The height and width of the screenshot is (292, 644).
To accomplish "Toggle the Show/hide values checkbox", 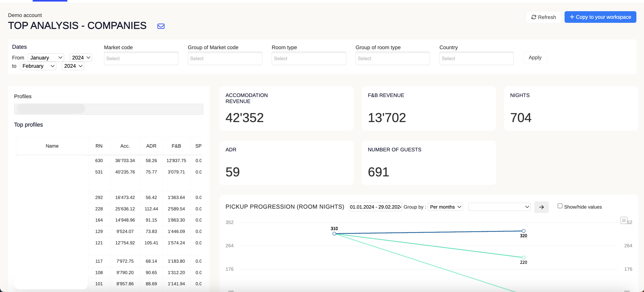I will (560, 206).
